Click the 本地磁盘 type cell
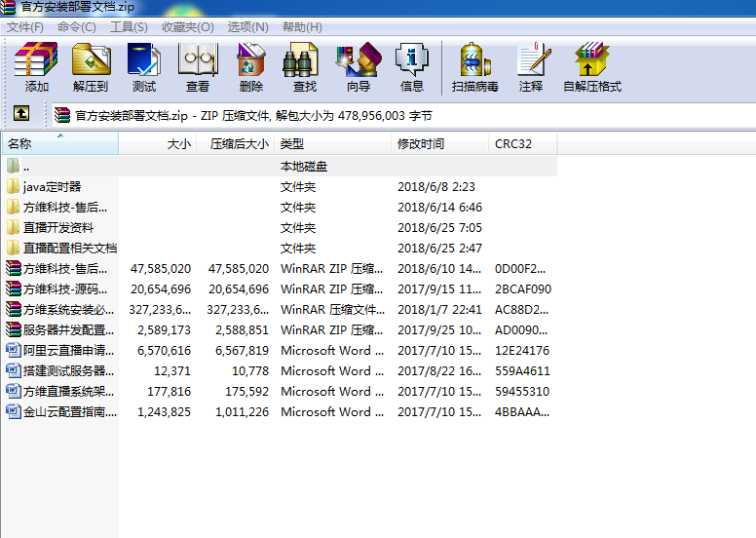This screenshot has width=756, height=538. coord(304,167)
